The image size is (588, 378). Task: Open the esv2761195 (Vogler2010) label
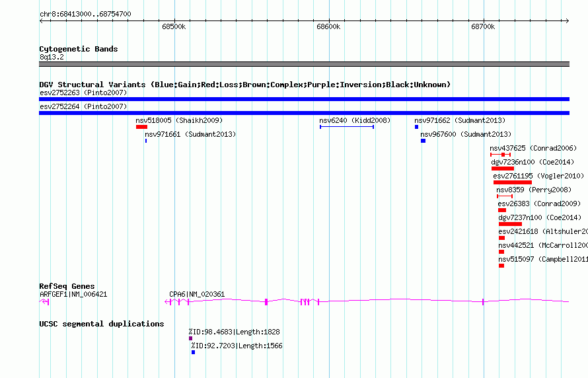pos(538,176)
